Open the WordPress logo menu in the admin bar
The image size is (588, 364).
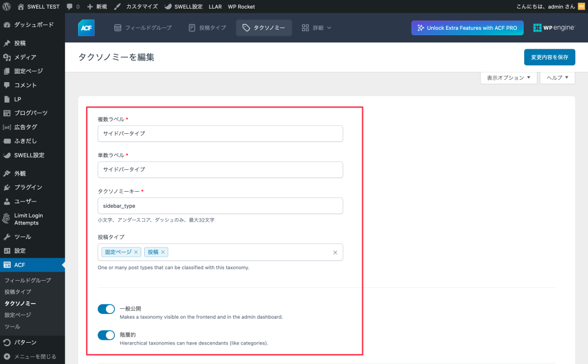click(x=6, y=7)
